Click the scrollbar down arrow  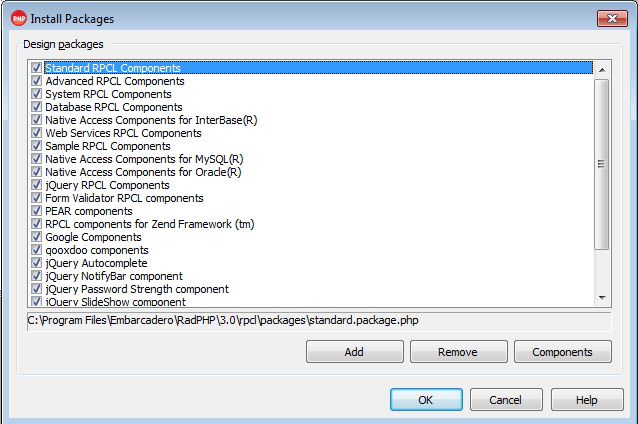[602, 298]
